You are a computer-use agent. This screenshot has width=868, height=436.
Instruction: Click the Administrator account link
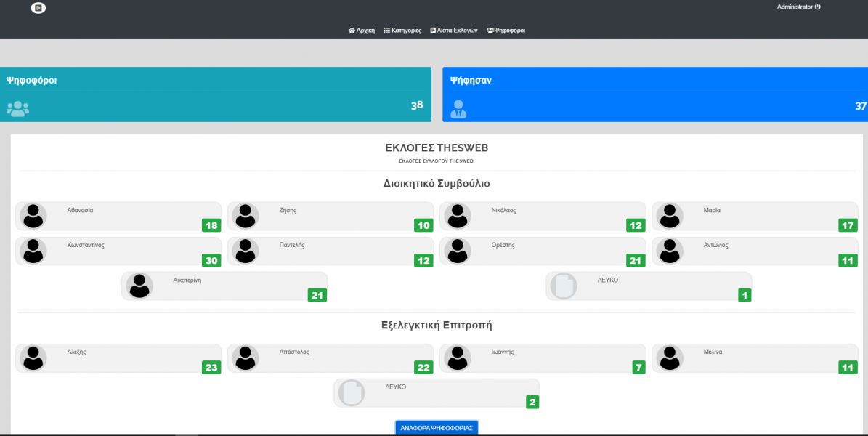pyautogui.click(x=795, y=7)
